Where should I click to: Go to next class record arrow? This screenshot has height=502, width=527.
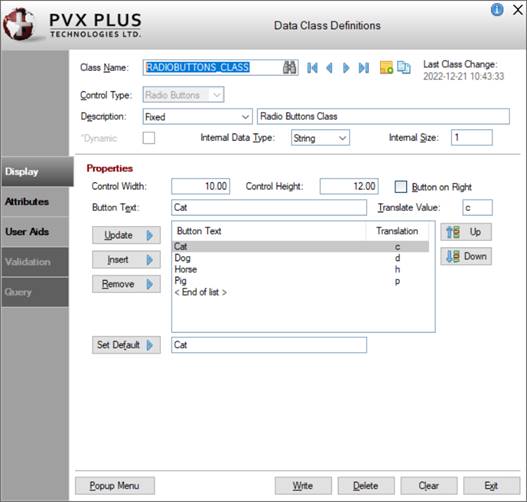pos(346,68)
